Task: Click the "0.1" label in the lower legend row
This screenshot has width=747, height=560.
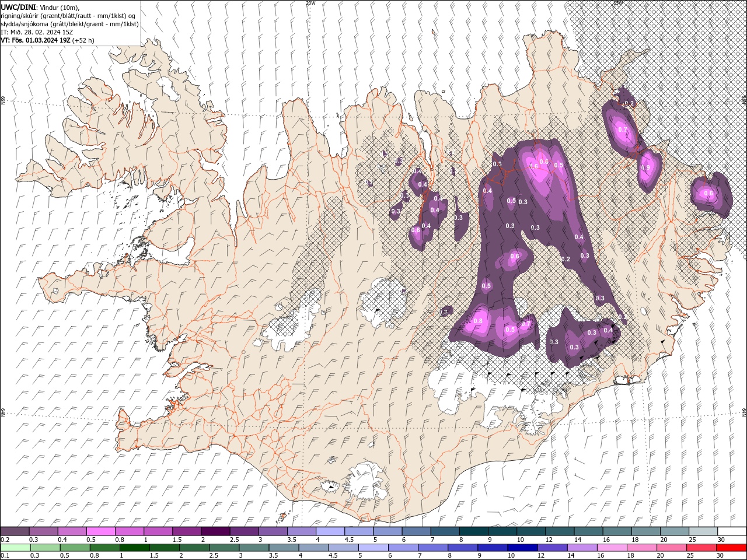Action: point(5,555)
